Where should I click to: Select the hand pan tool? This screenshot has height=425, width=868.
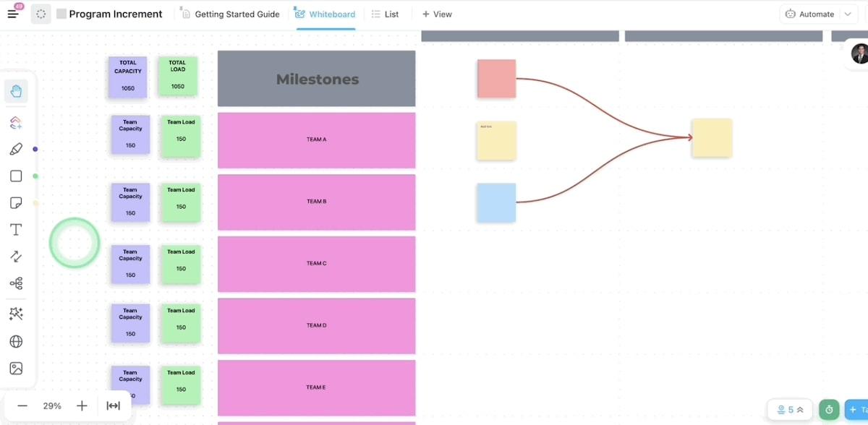[16, 91]
